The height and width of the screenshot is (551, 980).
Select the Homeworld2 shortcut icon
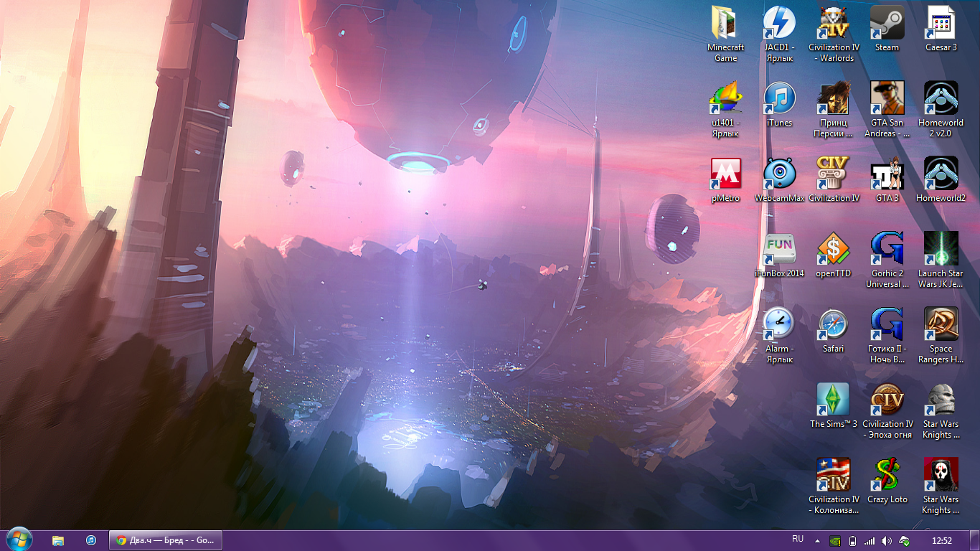pyautogui.click(x=941, y=179)
